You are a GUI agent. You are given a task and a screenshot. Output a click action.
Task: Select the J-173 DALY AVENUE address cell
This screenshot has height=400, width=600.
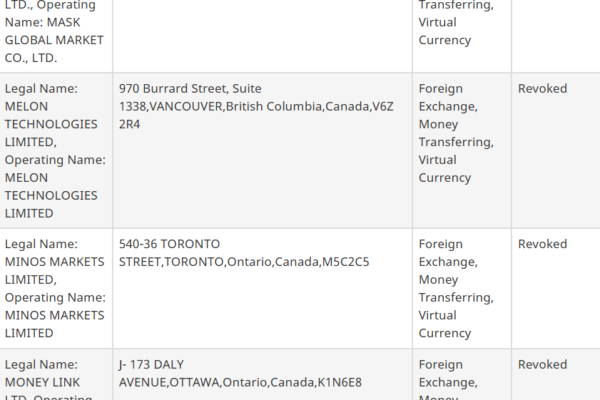pos(239,373)
